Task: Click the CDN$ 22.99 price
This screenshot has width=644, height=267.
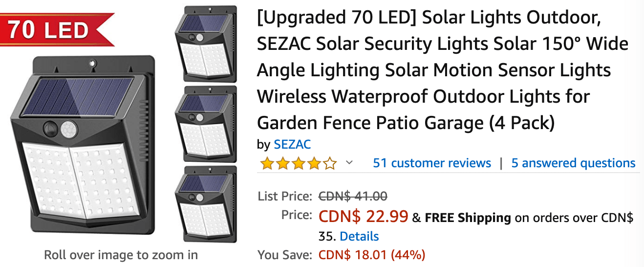Action: click(x=363, y=217)
